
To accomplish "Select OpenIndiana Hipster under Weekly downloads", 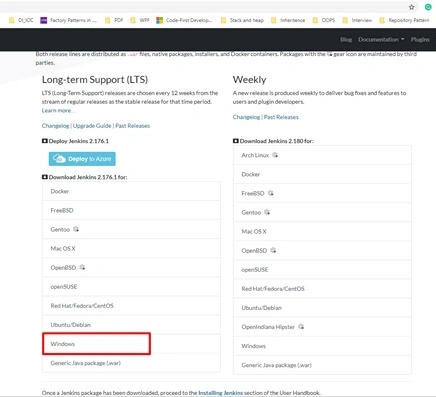I will (322, 327).
